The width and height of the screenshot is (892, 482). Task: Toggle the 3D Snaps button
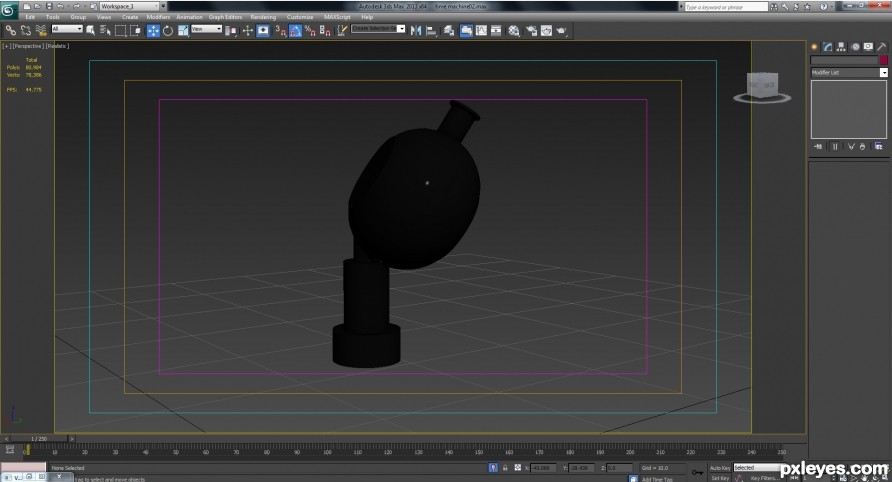280,31
